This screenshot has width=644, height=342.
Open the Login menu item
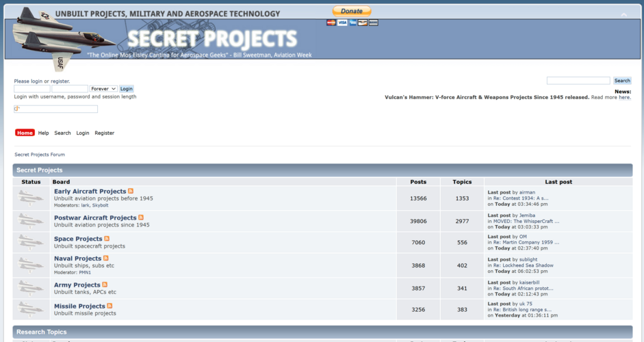click(x=83, y=133)
